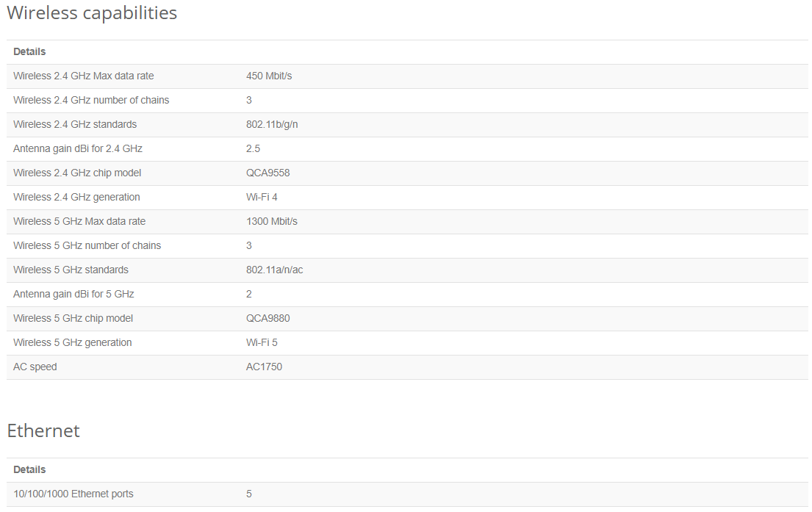Click the Details header in Wireless table
812x512 pixels.
tap(29, 52)
